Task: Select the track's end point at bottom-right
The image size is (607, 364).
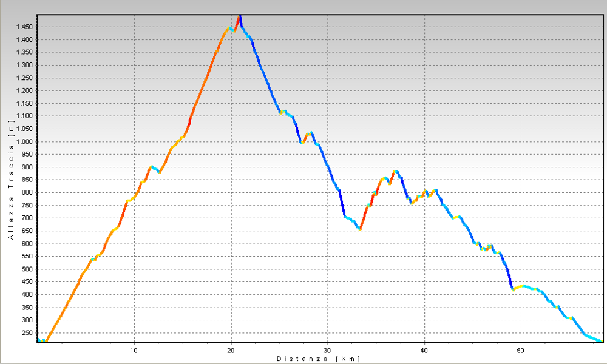Action: pos(601,341)
